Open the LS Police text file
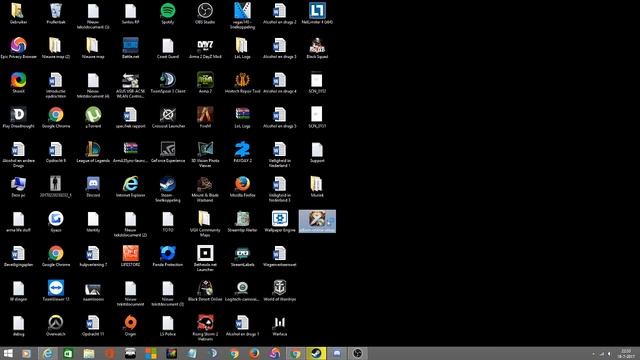The height and width of the screenshot is (360, 640). tap(168, 322)
